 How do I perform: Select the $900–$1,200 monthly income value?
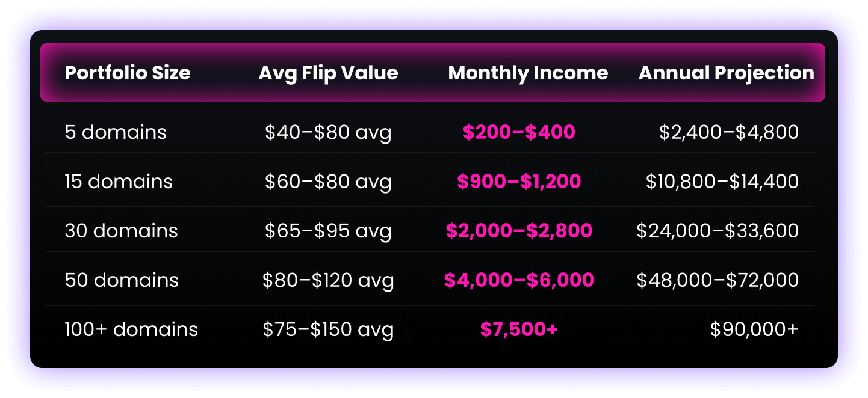(x=519, y=182)
